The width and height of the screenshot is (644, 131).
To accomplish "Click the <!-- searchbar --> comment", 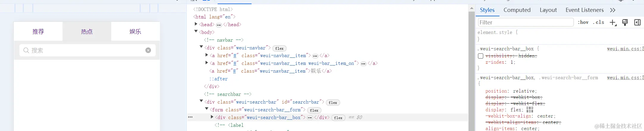I will click(228, 94).
